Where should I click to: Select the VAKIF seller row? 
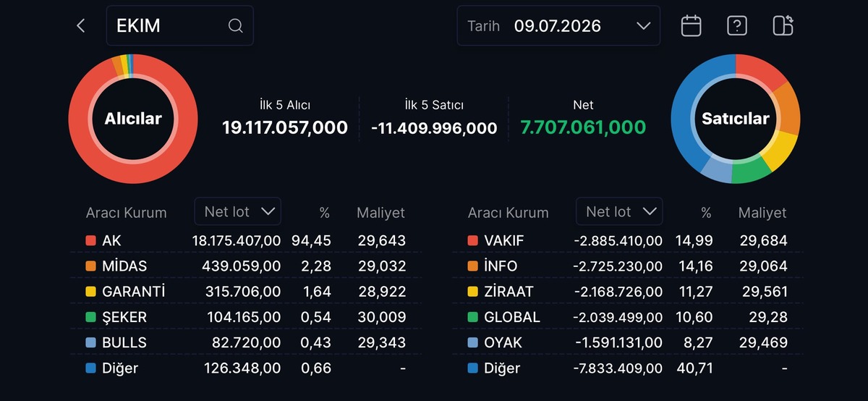628,240
